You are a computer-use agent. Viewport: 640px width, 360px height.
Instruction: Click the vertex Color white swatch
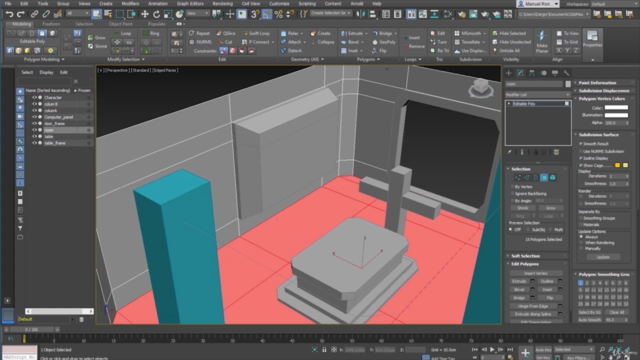616,108
